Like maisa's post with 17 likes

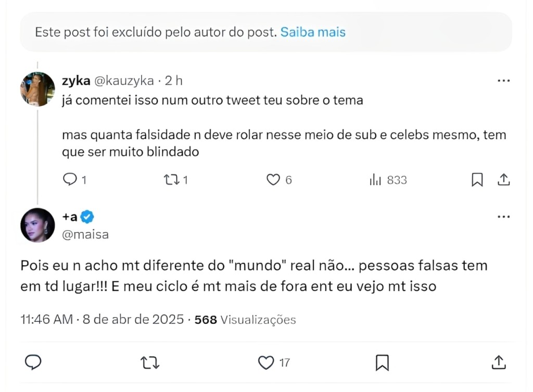(266, 362)
